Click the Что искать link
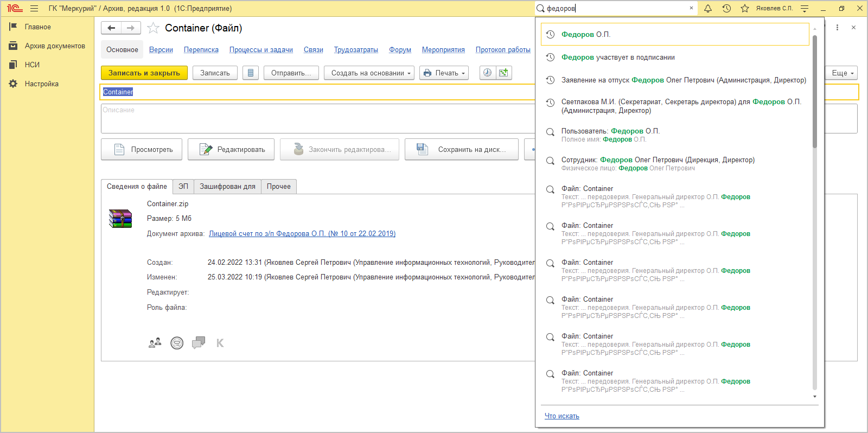The image size is (868, 433). pyautogui.click(x=562, y=416)
